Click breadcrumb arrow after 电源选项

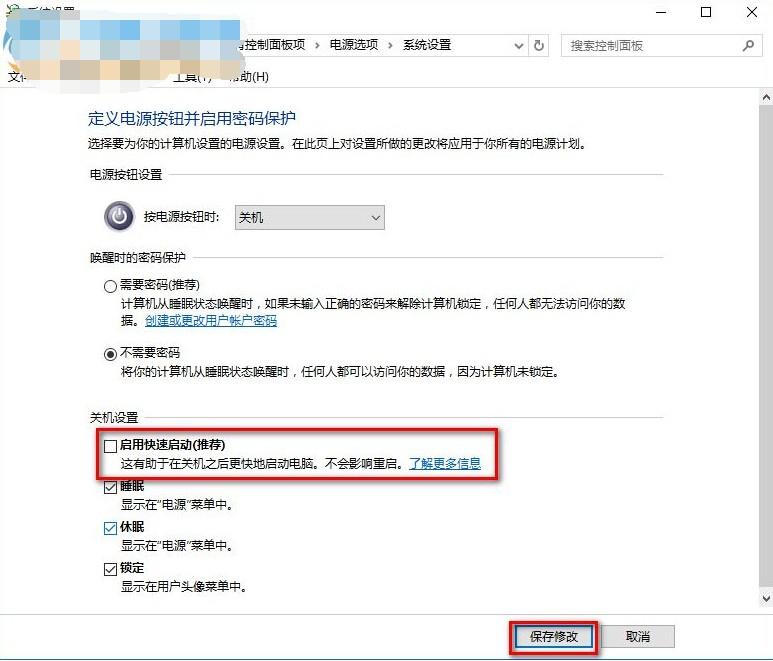390,45
